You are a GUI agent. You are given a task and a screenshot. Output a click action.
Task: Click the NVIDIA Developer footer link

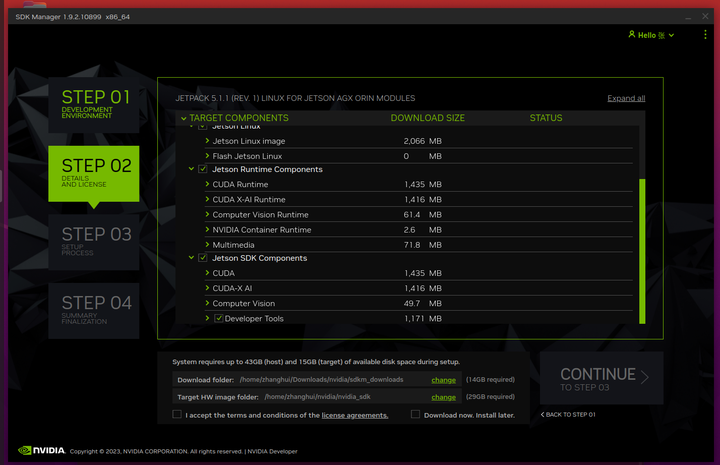coord(272,451)
